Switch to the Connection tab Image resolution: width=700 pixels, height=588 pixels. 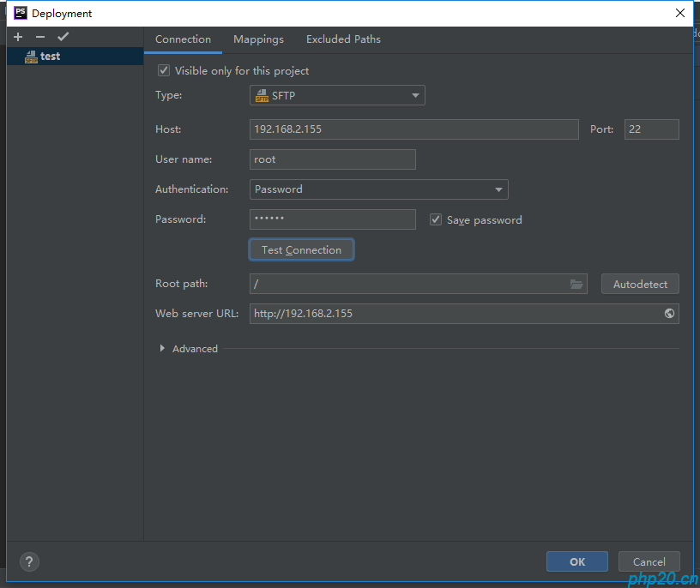tap(183, 39)
